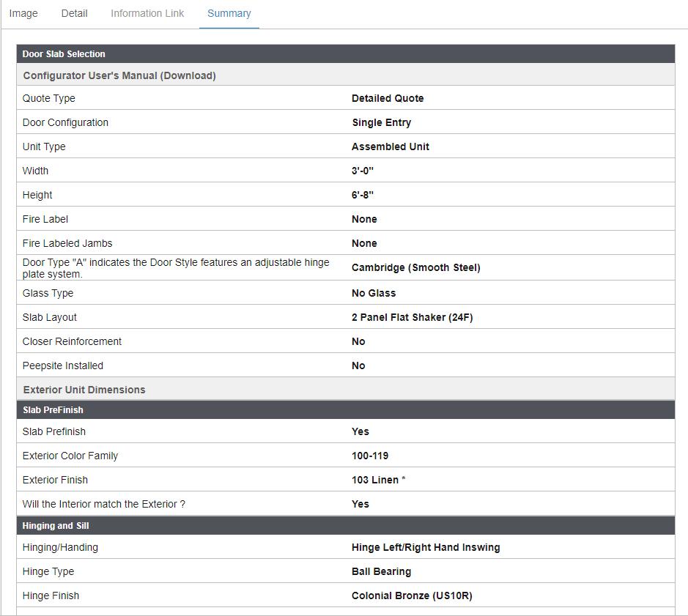Select the Detailed Quote value
688x616 pixels.
coord(388,98)
